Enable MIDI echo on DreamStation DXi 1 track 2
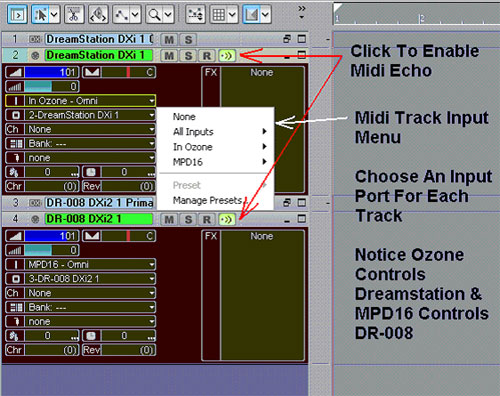Viewport: 500px width, 396px height. (227, 56)
